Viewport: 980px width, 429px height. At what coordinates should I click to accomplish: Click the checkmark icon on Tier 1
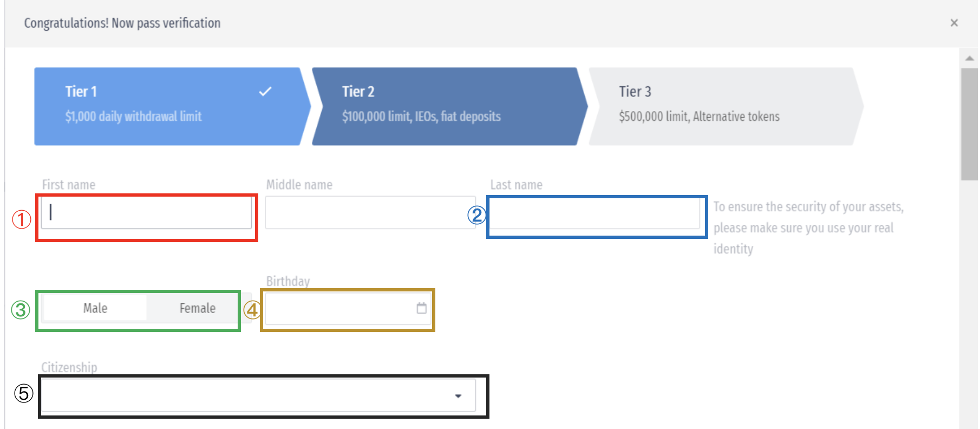coord(265,92)
